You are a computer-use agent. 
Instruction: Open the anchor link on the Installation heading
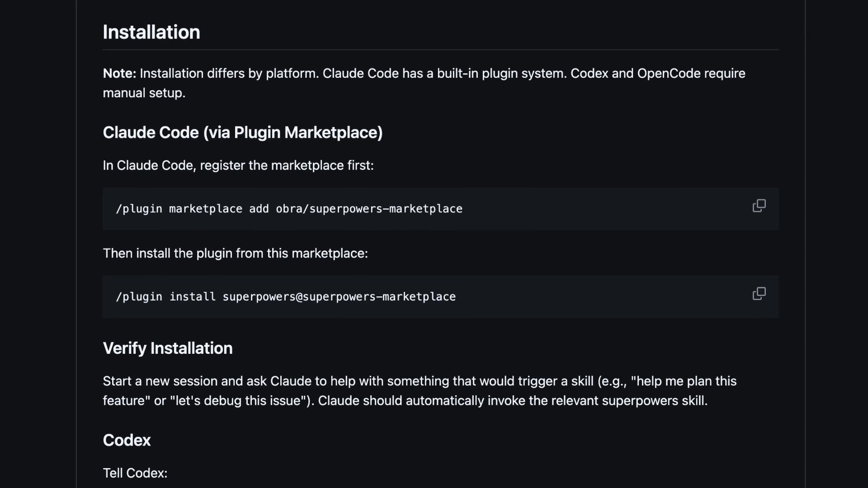[151, 32]
